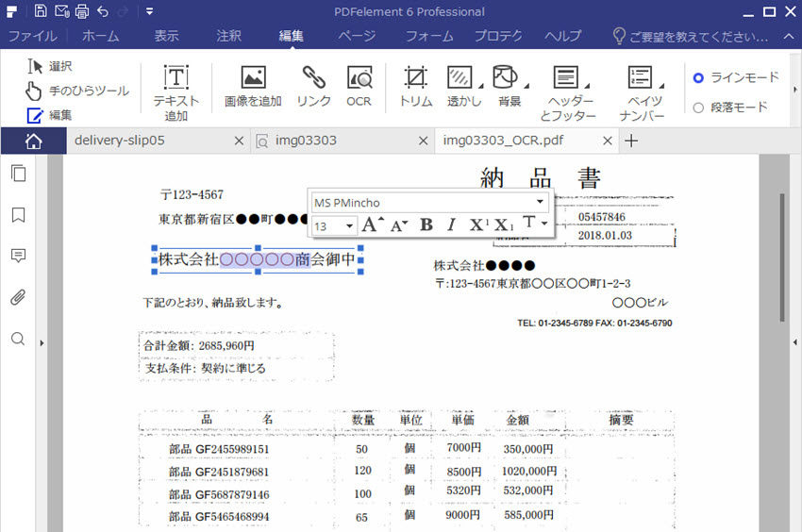Expand the right side panel arrow
802x532 pixels.
click(x=794, y=342)
